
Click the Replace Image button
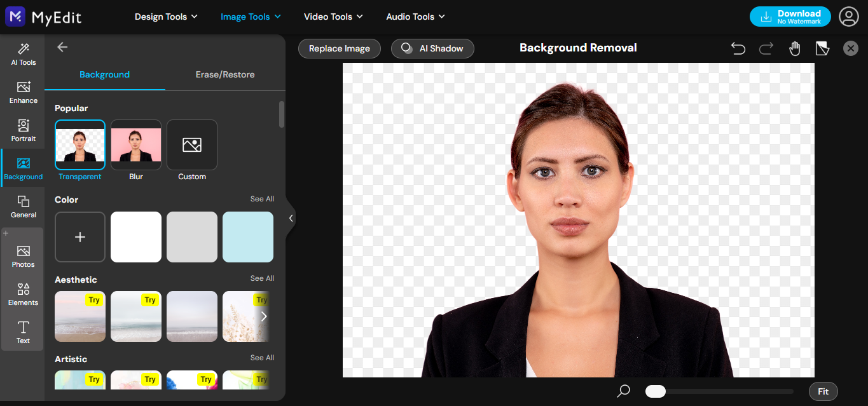(339, 48)
